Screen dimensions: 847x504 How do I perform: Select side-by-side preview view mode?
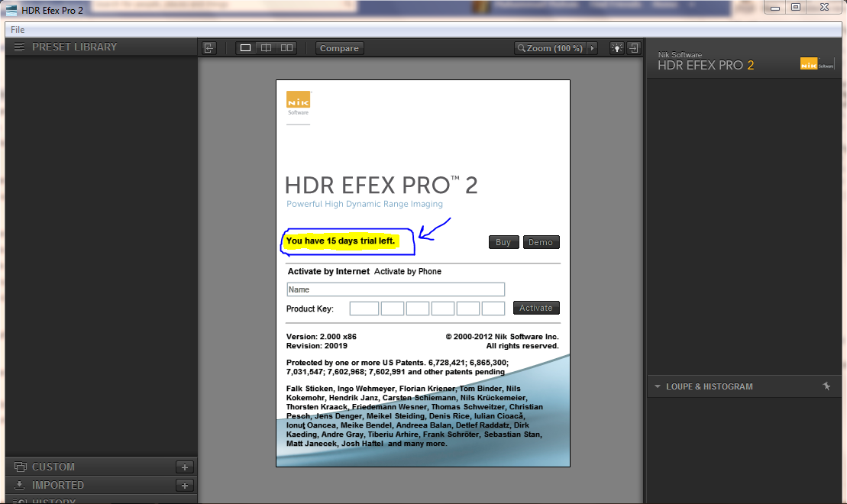(x=287, y=48)
